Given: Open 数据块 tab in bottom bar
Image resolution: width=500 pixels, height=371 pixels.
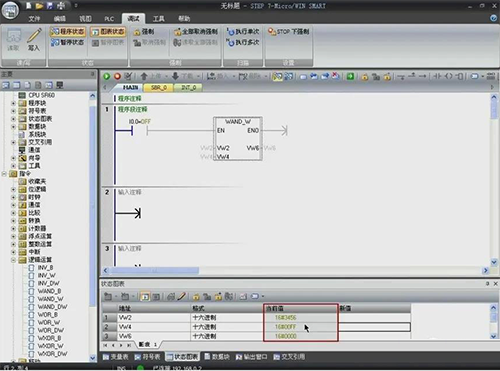Looking at the screenshot, I should (x=217, y=357).
